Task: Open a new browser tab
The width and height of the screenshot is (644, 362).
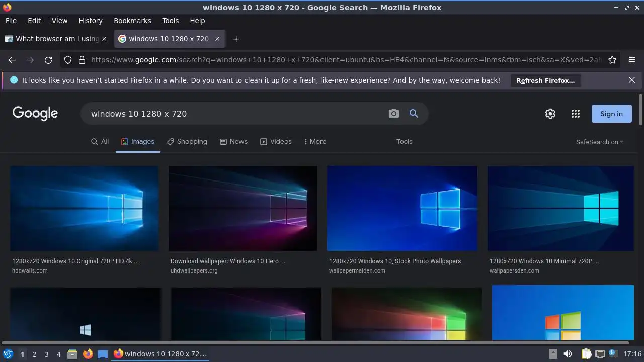Action: pyautogui.click(x=236, y=39)
